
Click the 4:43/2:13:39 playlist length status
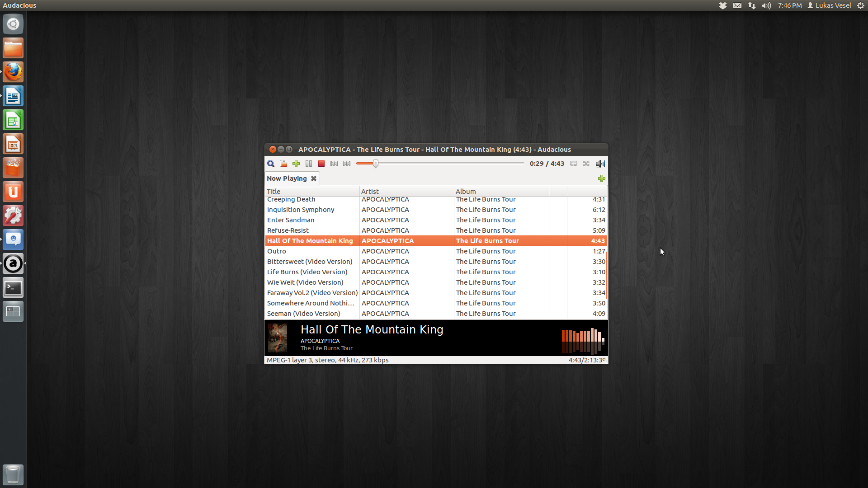(587, 360)
